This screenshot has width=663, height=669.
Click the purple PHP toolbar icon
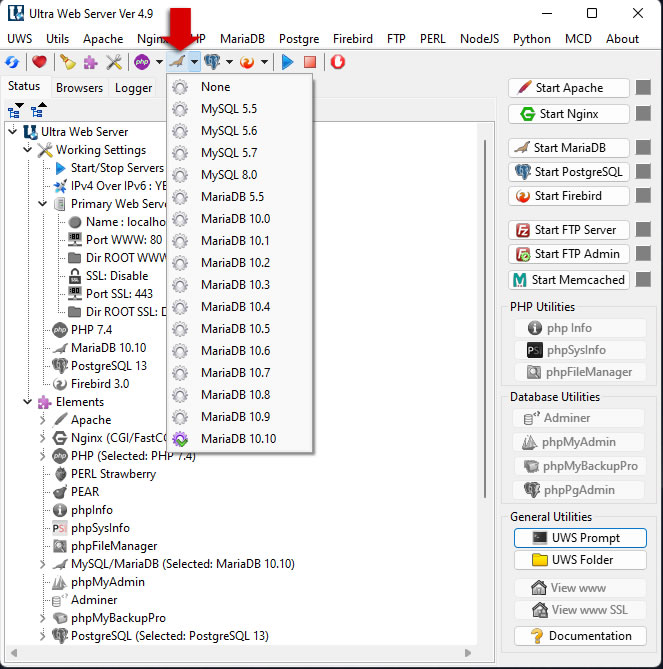(x=142, y=62)
